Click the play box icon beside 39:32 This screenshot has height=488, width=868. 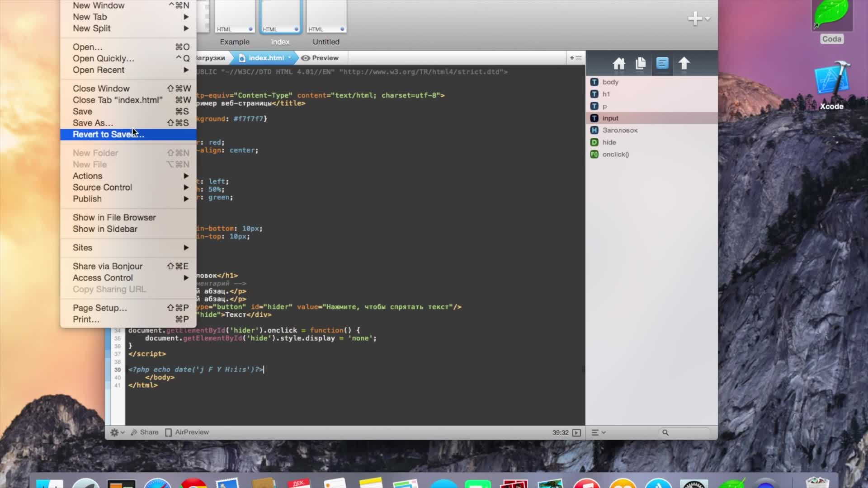point(576,433)
